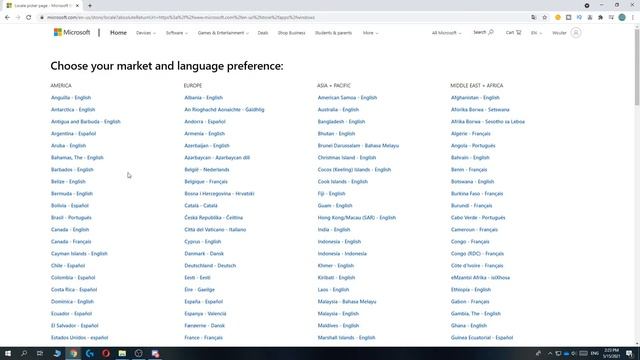This screenshot has width=640, height=360.
Task: Click Chrome profile avatar
Action: click(x=622, y=18)
